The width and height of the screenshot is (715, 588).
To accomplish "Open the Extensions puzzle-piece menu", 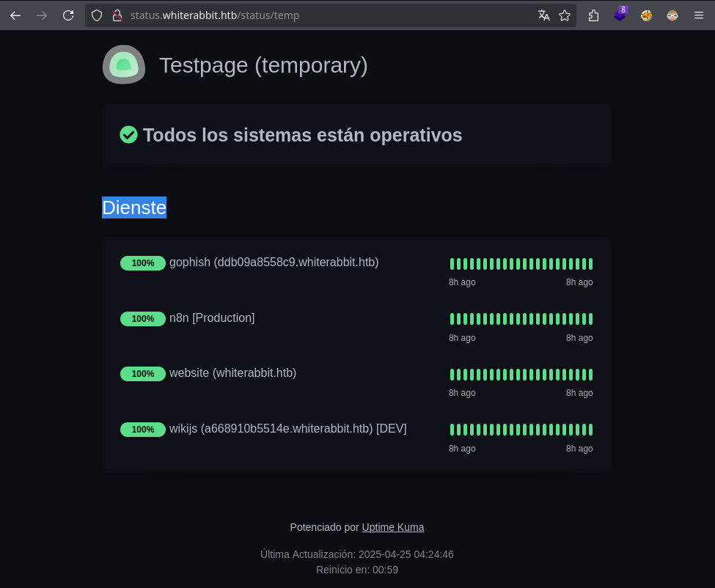I will [x=593, y=15].
